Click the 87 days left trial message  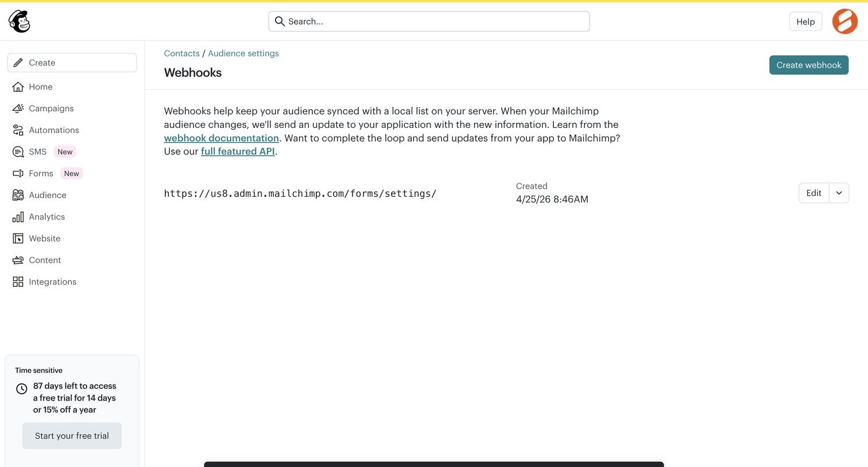click(75, 398)
